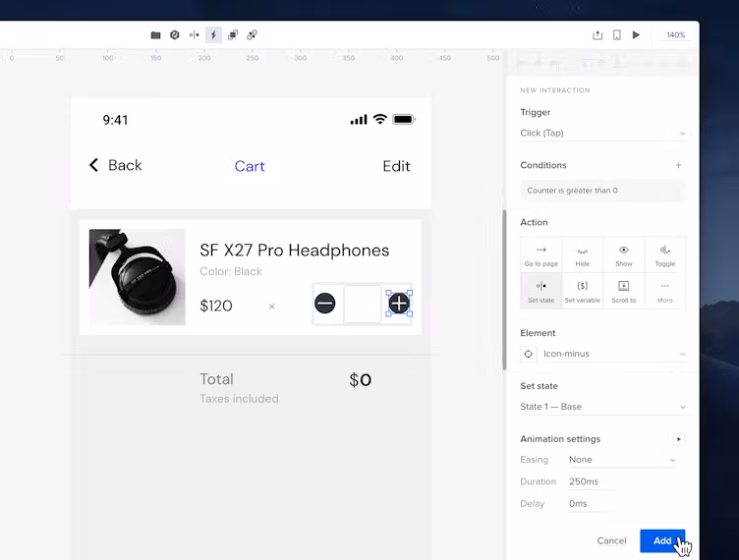
Task: Preview animation with the small play button
Action: (x=679, y=439)
